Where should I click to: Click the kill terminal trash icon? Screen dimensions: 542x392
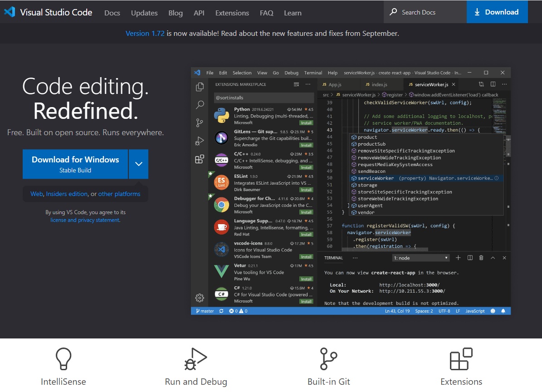click(x=481, y=258)
